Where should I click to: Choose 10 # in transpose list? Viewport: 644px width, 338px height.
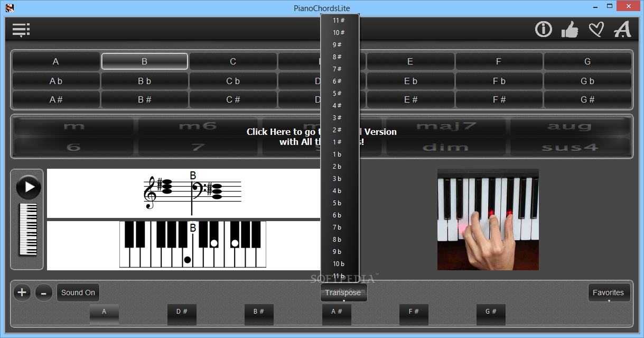[x=340, y=33]
